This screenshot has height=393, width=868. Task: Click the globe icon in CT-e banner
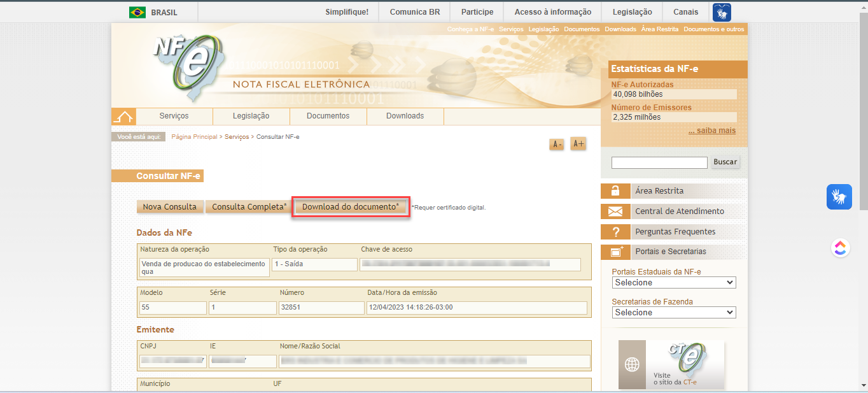pos(632,365)
